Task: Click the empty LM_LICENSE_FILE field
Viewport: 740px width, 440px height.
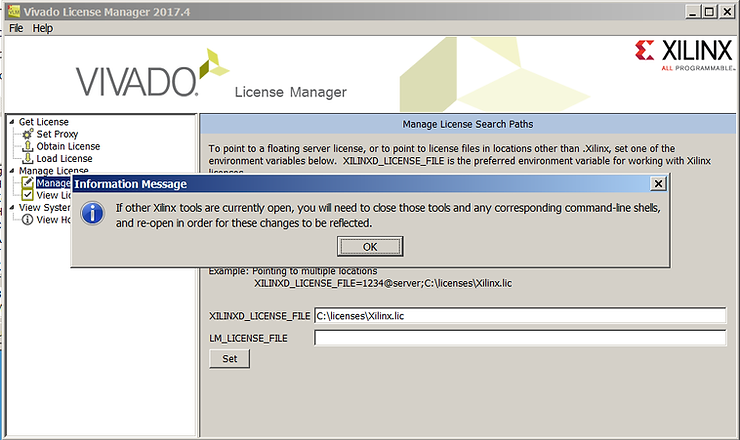Action: (x=519, y=338)
